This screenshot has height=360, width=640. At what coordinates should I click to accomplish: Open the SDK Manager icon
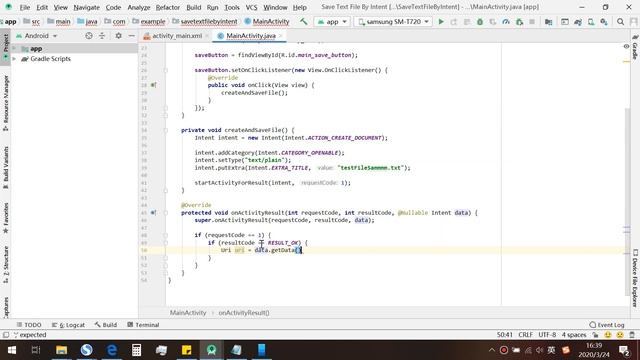(x=604, y=22)
